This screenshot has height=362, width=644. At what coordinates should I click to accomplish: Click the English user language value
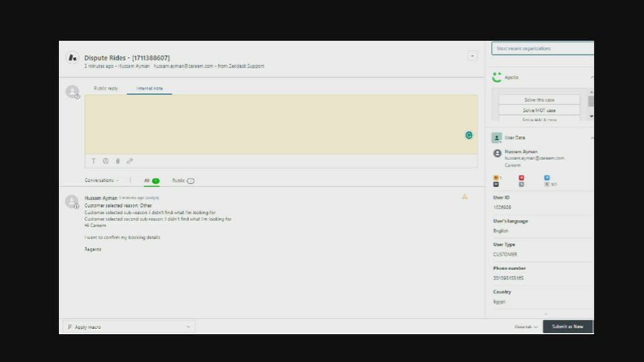pos(500,231)
